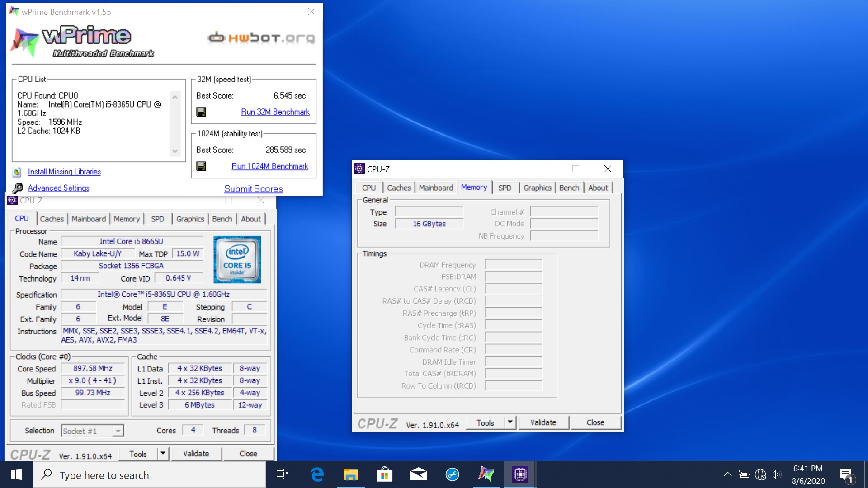Click Close in right CPU-Z window

click(x=595, y=422)
